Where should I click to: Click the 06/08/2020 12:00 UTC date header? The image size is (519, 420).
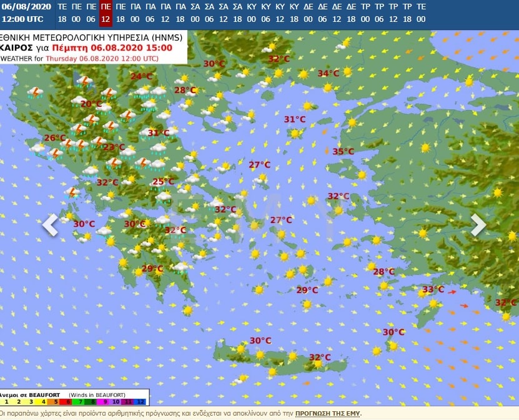26,12
